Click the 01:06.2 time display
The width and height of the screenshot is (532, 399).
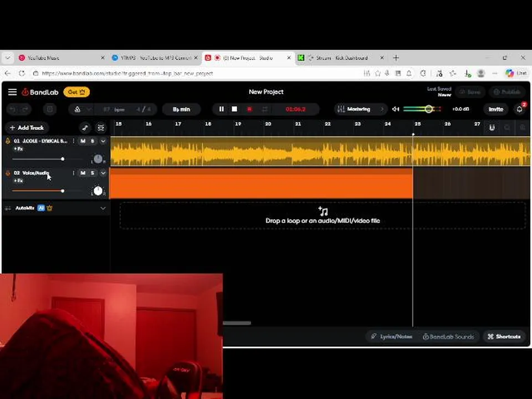click(x=295, y=109)
